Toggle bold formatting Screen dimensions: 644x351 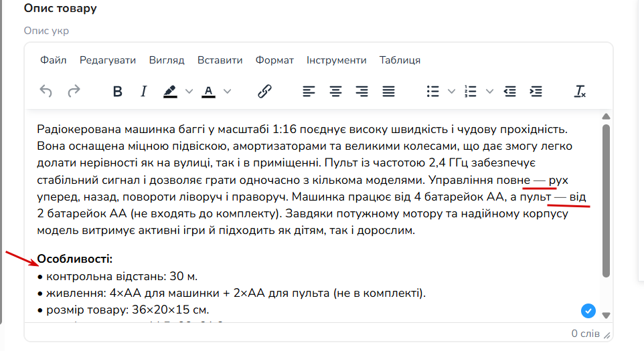point(117,91)
